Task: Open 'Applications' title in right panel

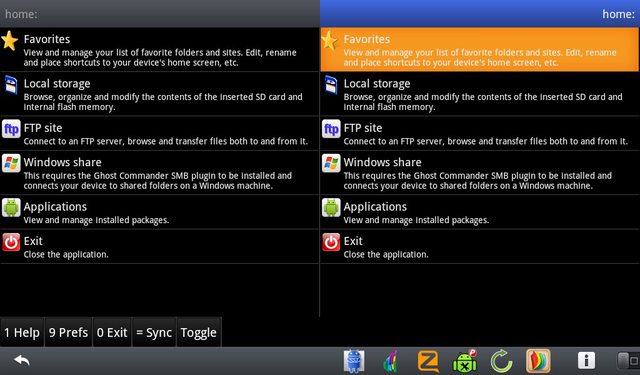Action: click(x=375, y=207)
